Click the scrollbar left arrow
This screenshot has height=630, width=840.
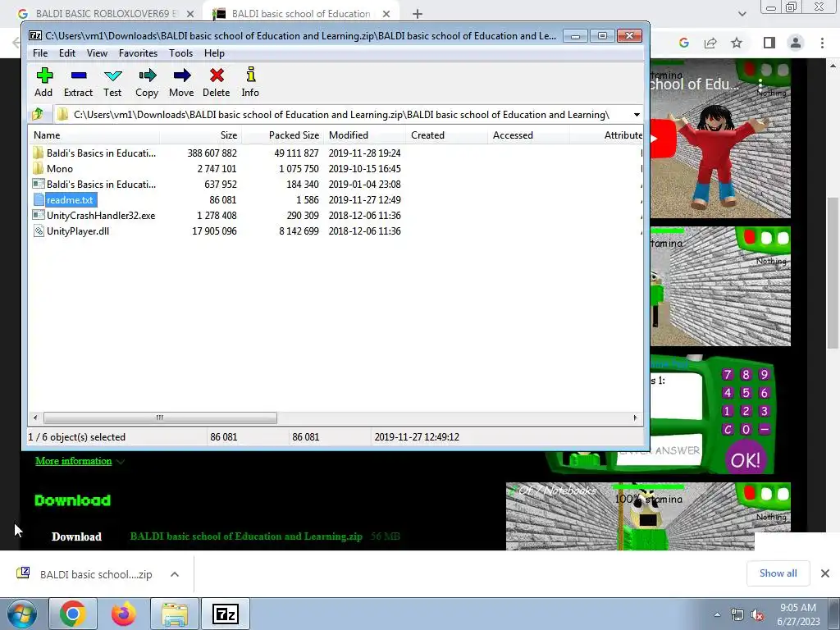point(35,418)
